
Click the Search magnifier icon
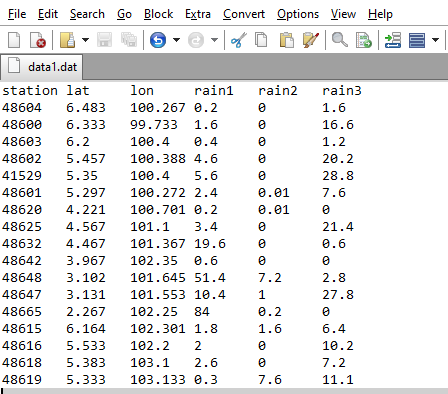[339, 40]
